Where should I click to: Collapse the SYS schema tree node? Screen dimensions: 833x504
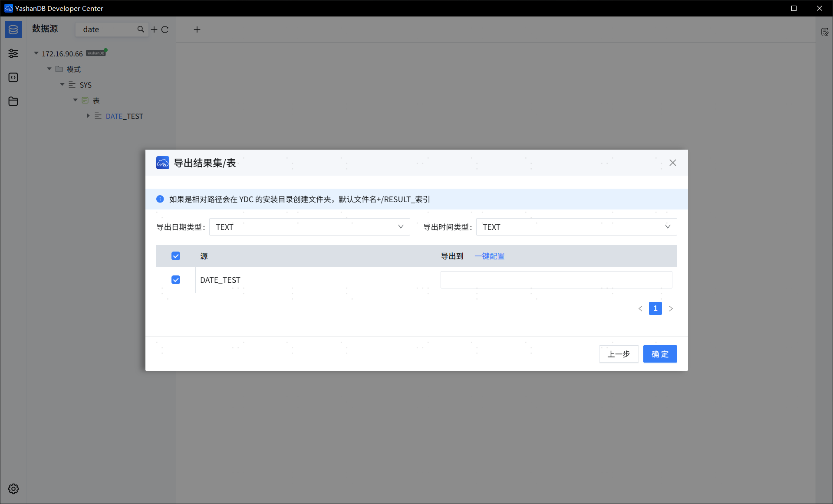(x=62, y=85)
